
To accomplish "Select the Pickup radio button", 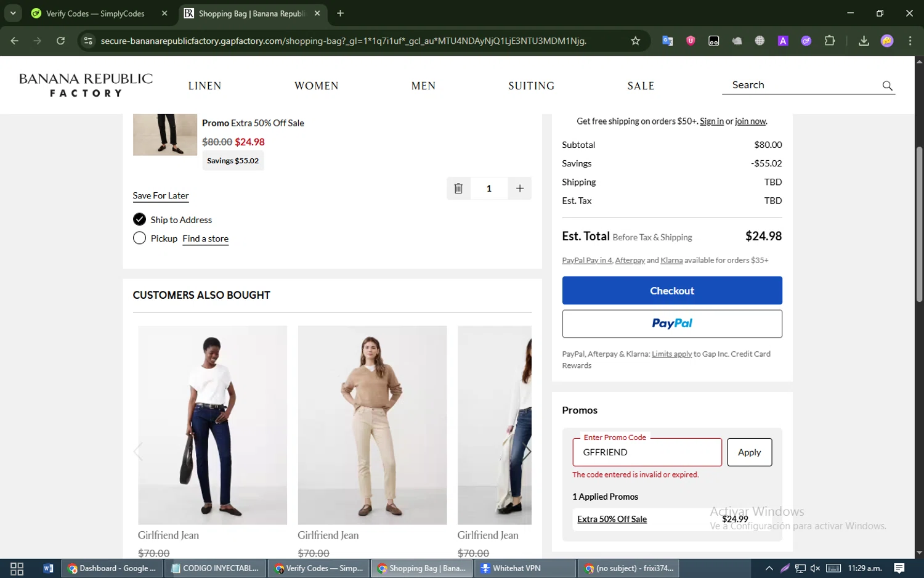I will coord(140,238).
